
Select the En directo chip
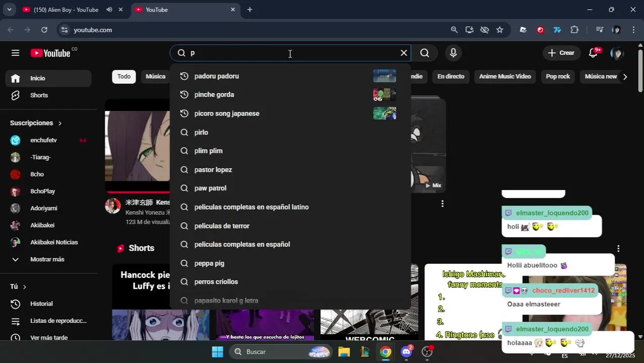(450, 77)
